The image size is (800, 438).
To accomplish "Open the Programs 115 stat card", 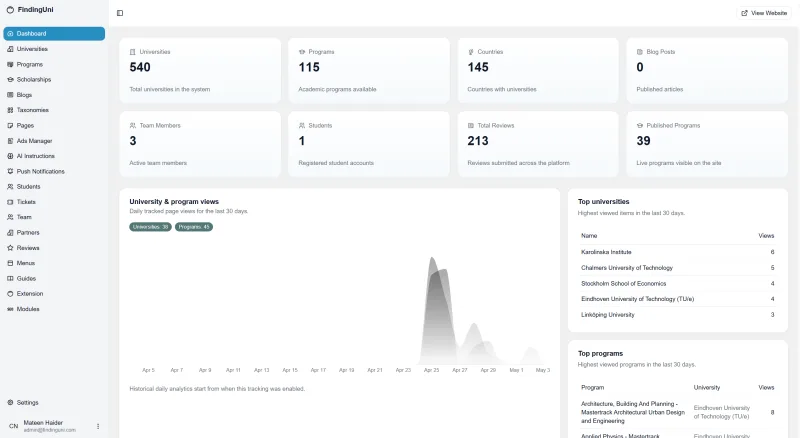I will click(369, 70).
